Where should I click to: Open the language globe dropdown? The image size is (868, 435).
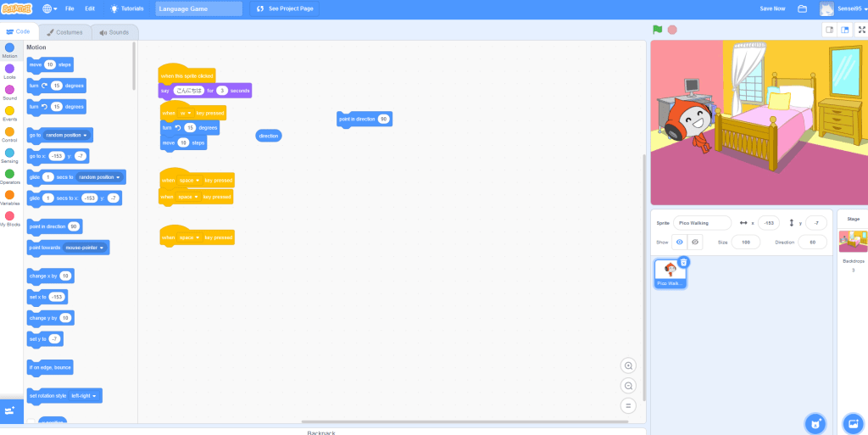50,8
